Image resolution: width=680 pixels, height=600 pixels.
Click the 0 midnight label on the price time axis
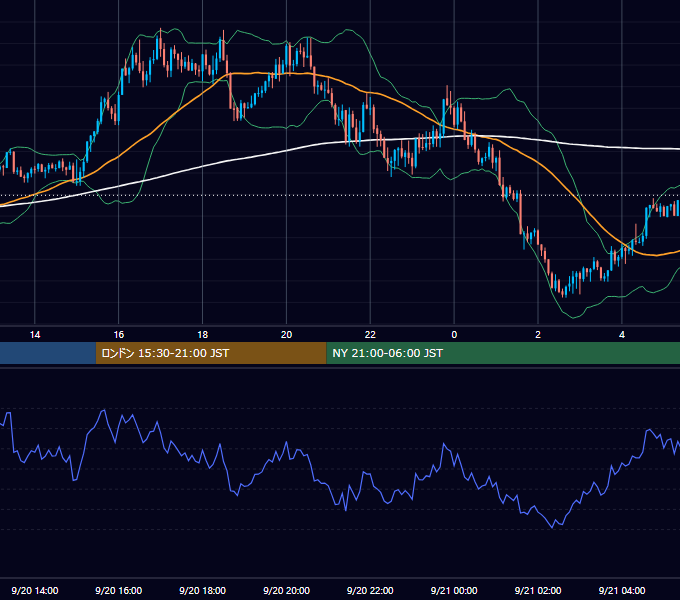tap(454, 335)
